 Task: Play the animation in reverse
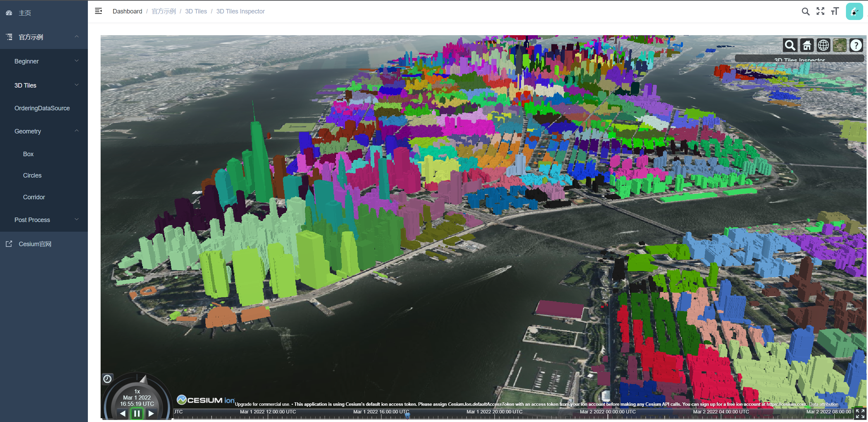pos(123,413)
